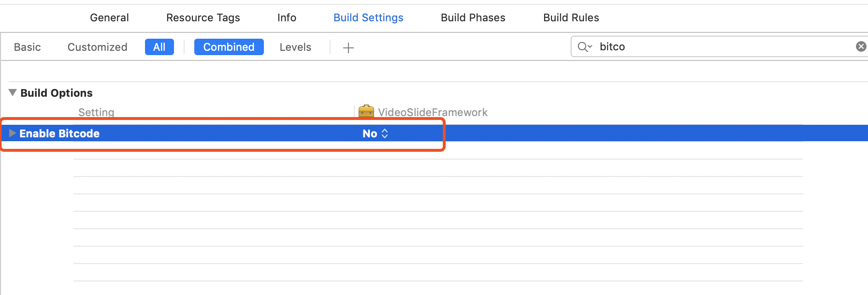The image size is (868, 295).
Task: Switch to Resource Tags tab
Action: click(x=203, y=17)
